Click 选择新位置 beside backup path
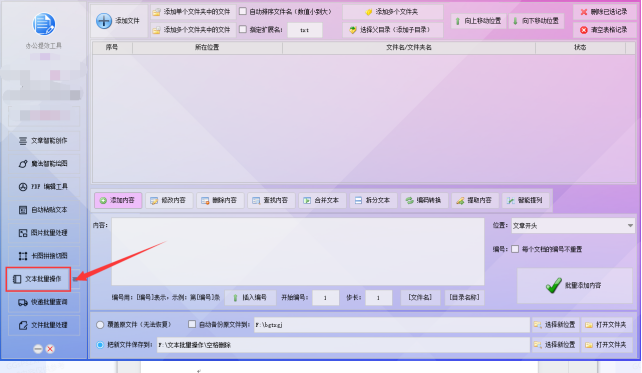 coord(556,325)
